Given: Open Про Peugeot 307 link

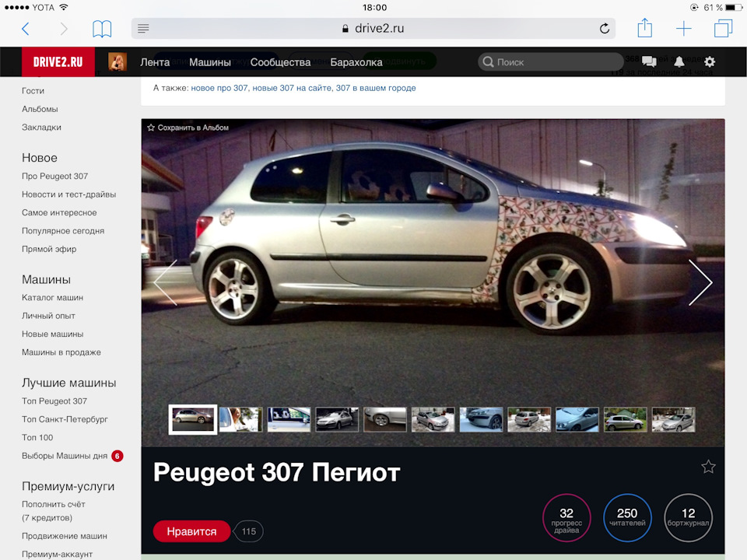Looking at the screenshot, I should pos(54,177).
